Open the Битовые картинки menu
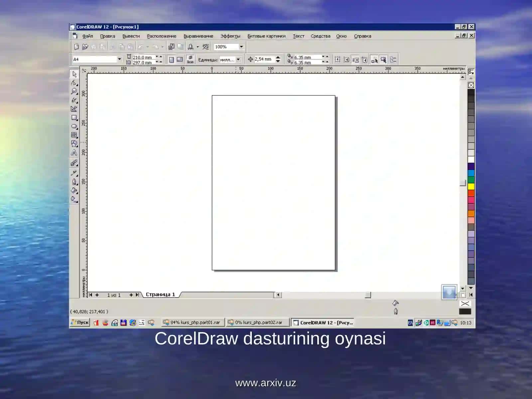The height and width of the screenshot is (399, 532). point(266,36)
